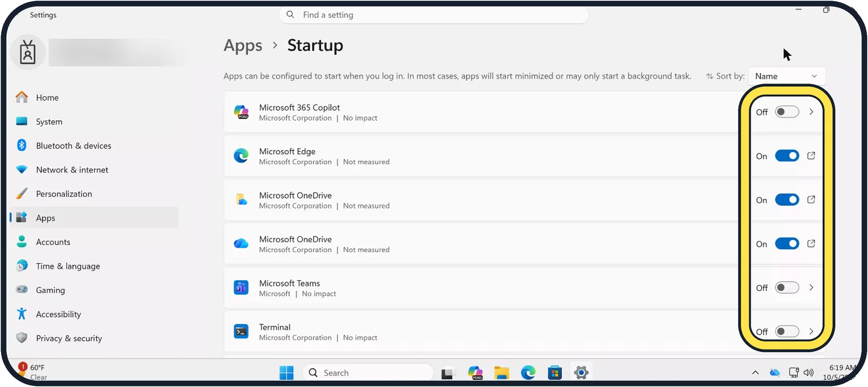Click the taskbar Search box

[x=368, y=373]
